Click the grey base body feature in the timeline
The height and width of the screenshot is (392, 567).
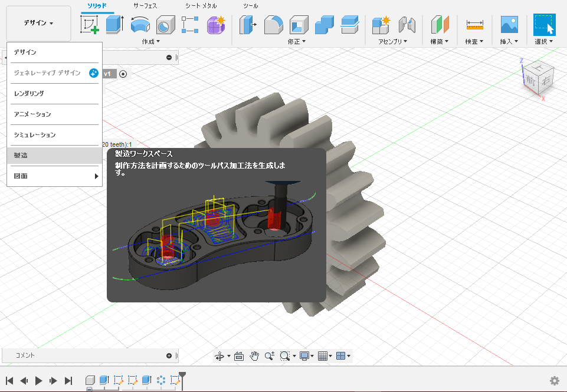(x=90, y=380)
